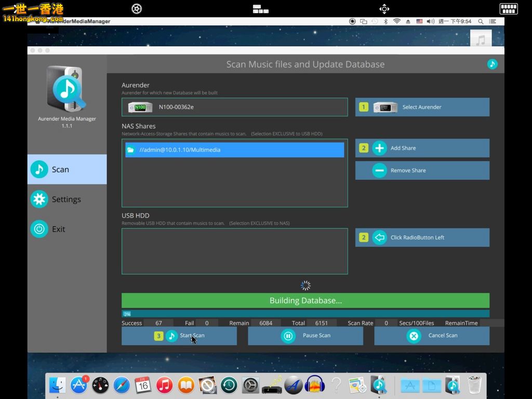Viewport: 532px width, 399px height.
Task: Open the Settings tab in sidebar
Action: click(x=66, y=199)
